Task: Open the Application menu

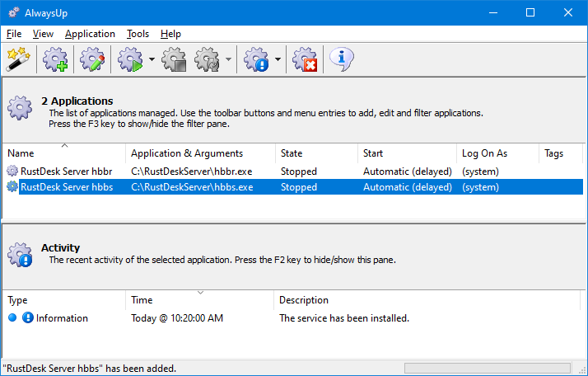Action: coord(90,34)
